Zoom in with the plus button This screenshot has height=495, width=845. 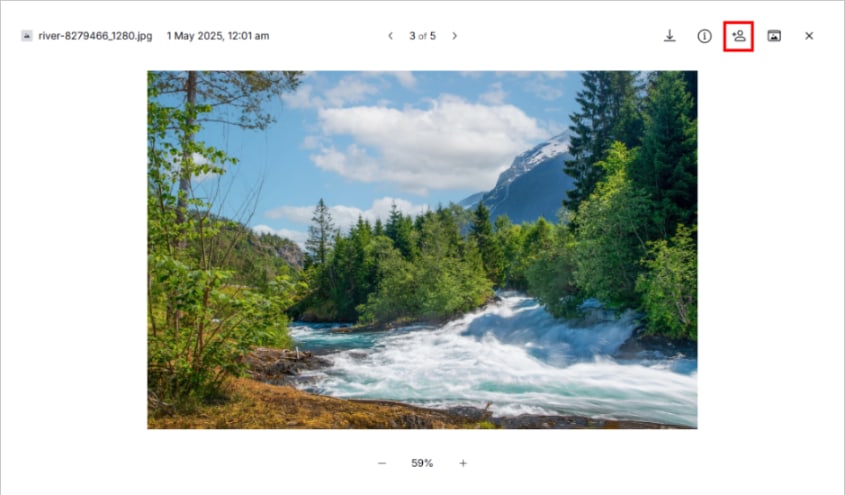463,463
